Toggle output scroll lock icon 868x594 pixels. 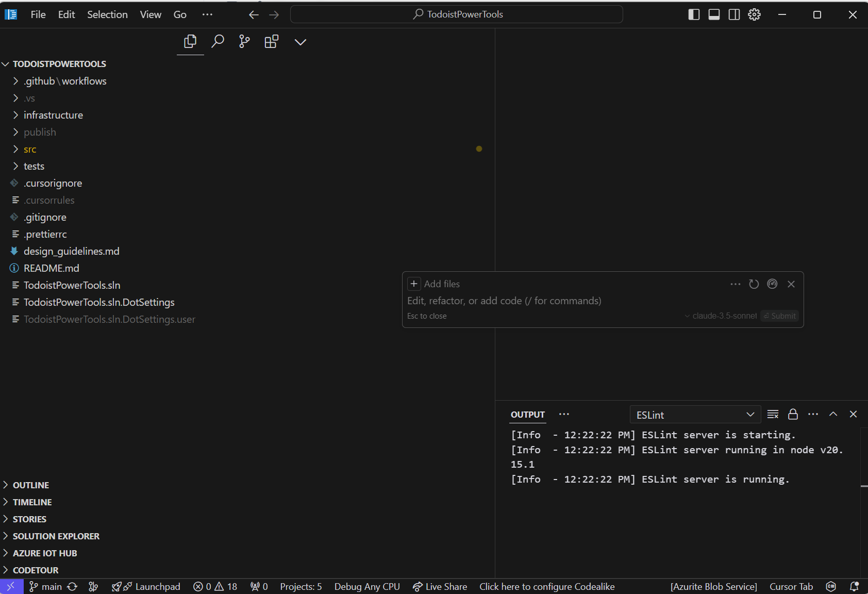[793, 414]
